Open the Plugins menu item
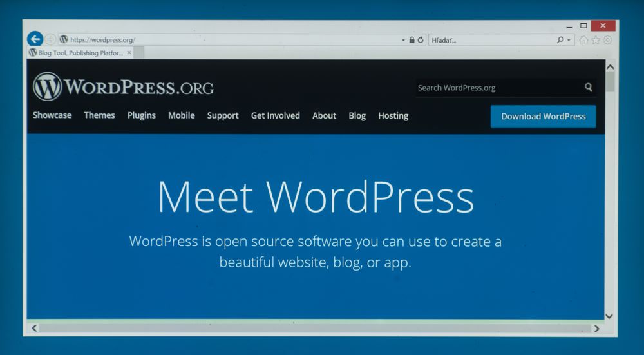Viewport: 644px width, 355px height. (x=141, y=115)
